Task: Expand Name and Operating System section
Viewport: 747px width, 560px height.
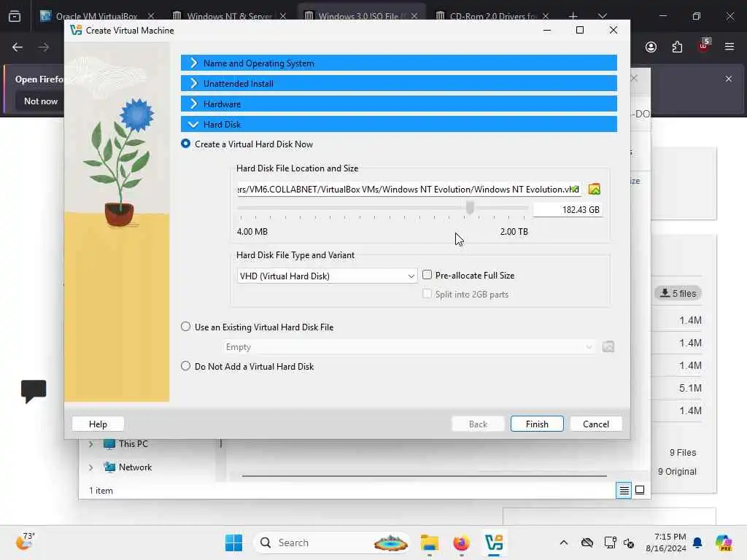Action: [x=399, y=63]
